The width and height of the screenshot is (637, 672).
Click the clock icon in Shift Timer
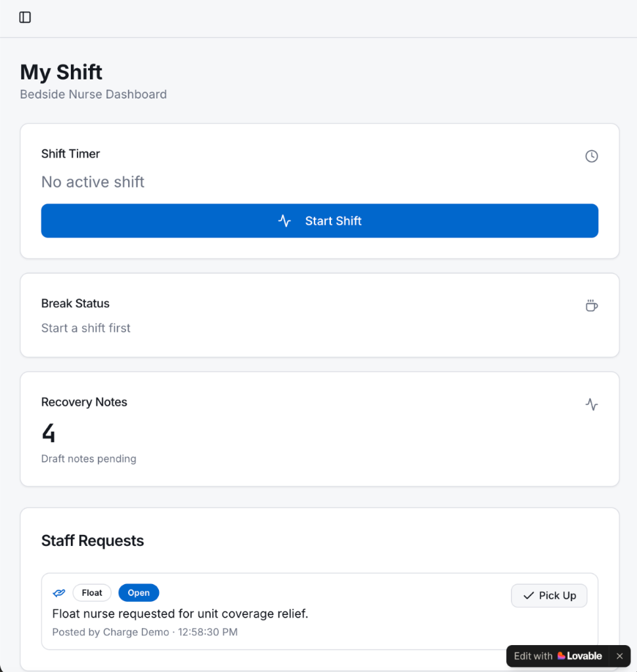pos(592,156)
